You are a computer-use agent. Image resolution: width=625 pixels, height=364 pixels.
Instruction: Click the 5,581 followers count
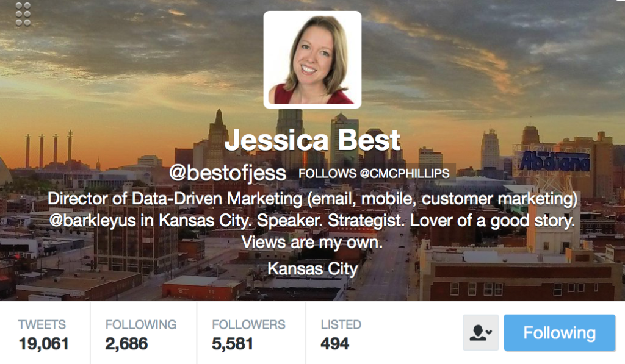click(x=233, y=344)
